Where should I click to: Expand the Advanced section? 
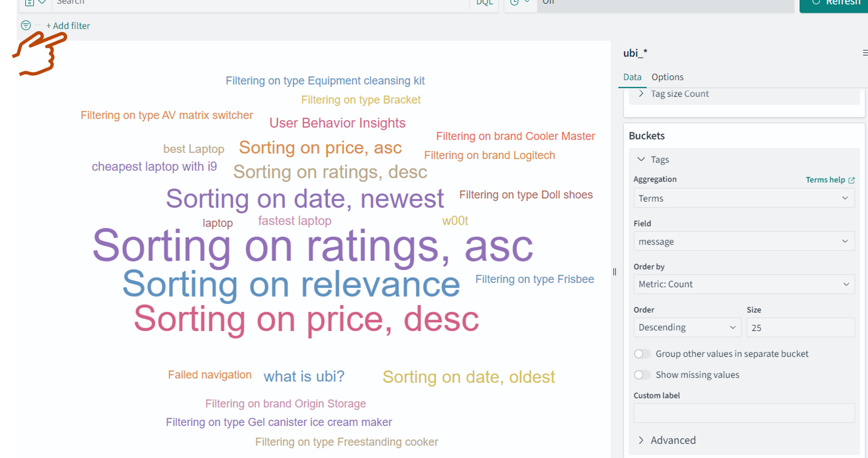[641, 440]
